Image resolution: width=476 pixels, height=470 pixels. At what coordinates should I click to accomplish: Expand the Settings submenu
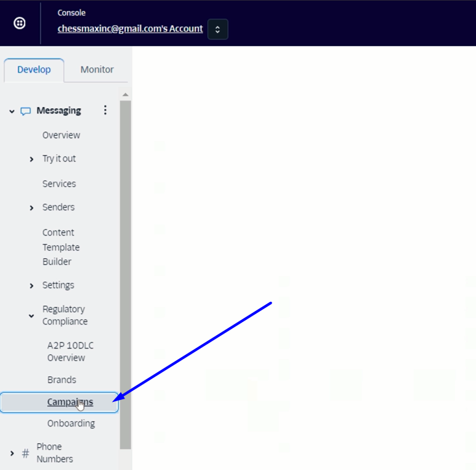click(x=32, y=286)
